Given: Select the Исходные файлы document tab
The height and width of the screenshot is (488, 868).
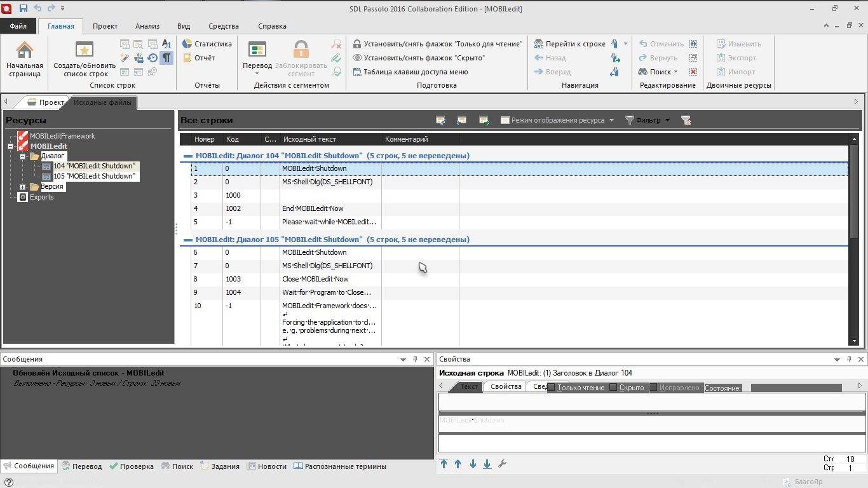Looking at the screenshot, I should click(x=102, y=102).
